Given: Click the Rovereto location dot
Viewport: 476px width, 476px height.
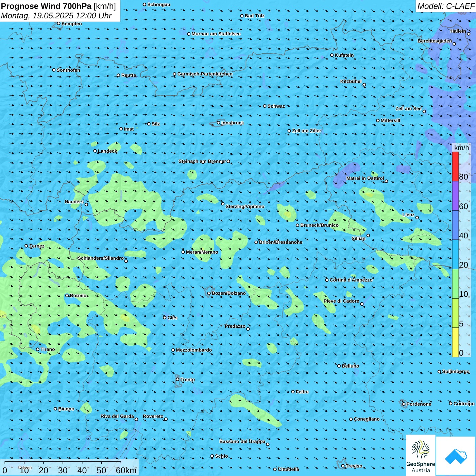Looking at the screenshot, I should (x=166, y=419).
